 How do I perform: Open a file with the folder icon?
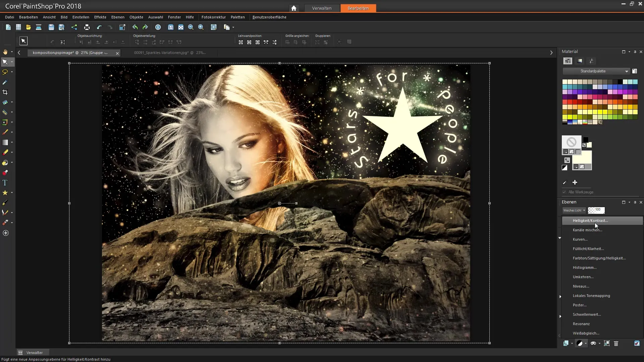(x=29, y=27)
